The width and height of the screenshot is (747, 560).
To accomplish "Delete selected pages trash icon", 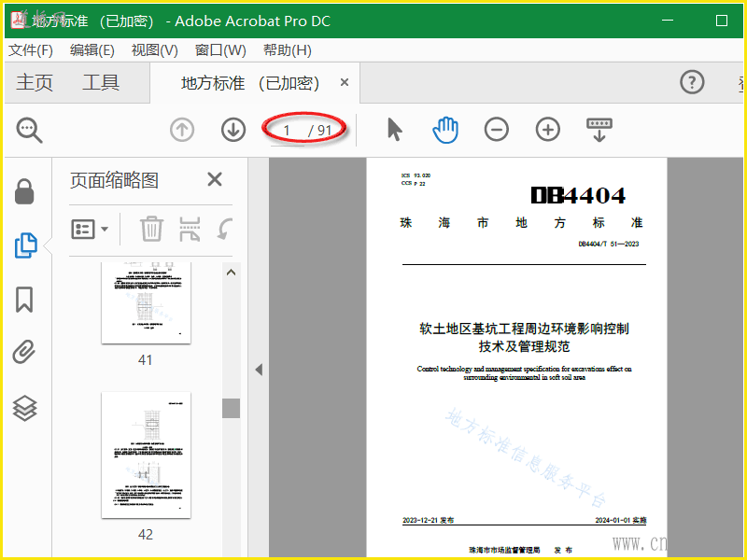I will click(151, 229).
